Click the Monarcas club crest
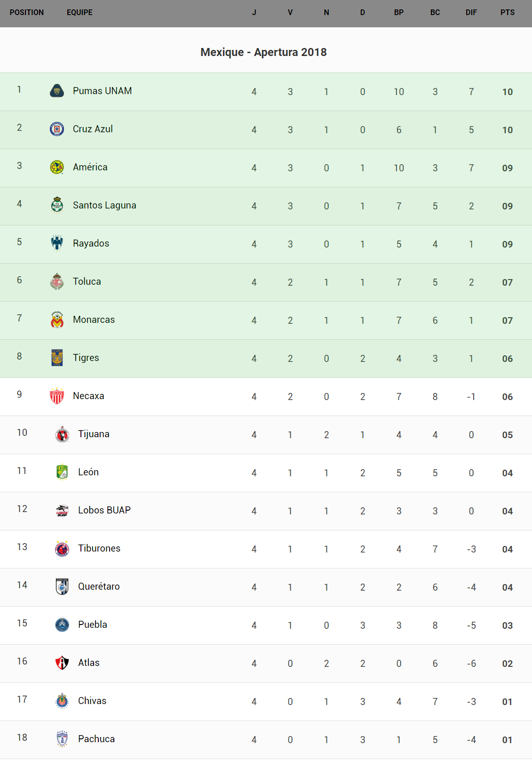This screenshot has width=532, height=761. (x=57, y=320)
